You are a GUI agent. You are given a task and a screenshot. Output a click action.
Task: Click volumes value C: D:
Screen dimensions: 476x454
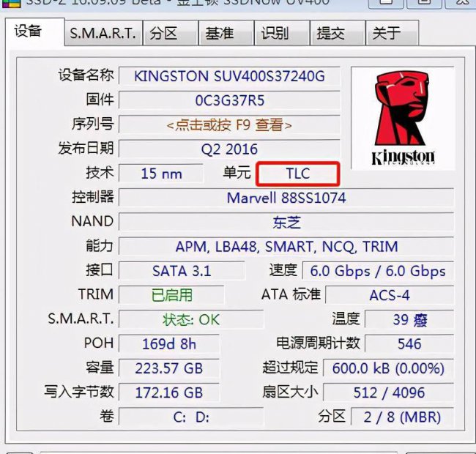[191, 417]
